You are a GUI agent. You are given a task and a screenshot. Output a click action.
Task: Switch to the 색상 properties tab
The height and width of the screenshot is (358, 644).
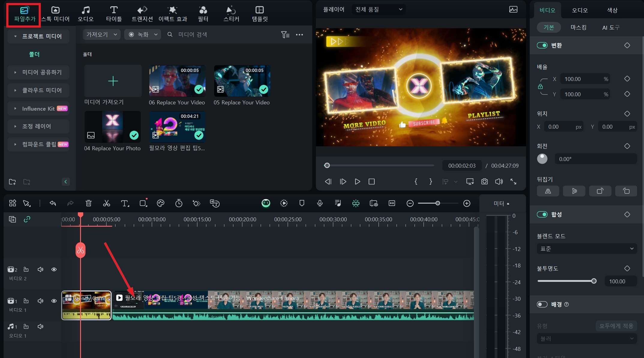[x=612, y=10]
